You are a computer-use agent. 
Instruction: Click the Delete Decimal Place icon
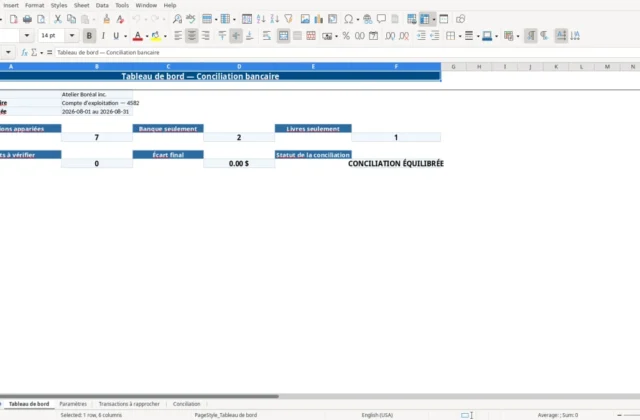(404, 36)
